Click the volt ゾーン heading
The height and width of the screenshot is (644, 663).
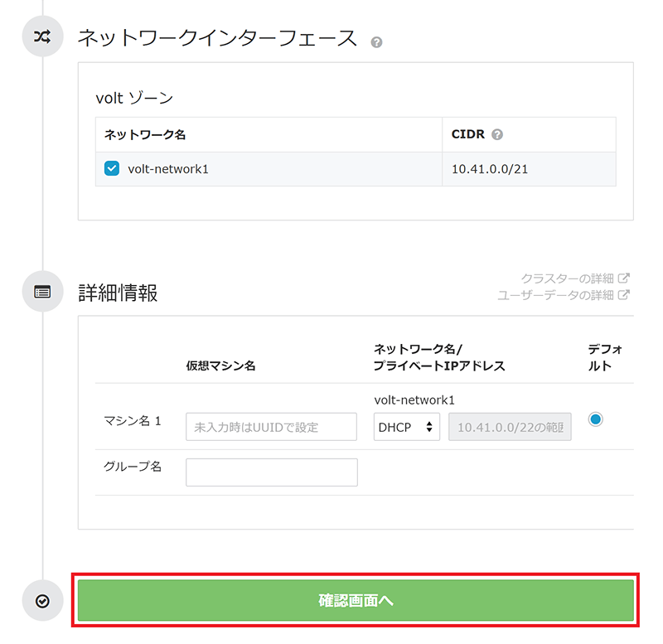click(x=135, y=98)
